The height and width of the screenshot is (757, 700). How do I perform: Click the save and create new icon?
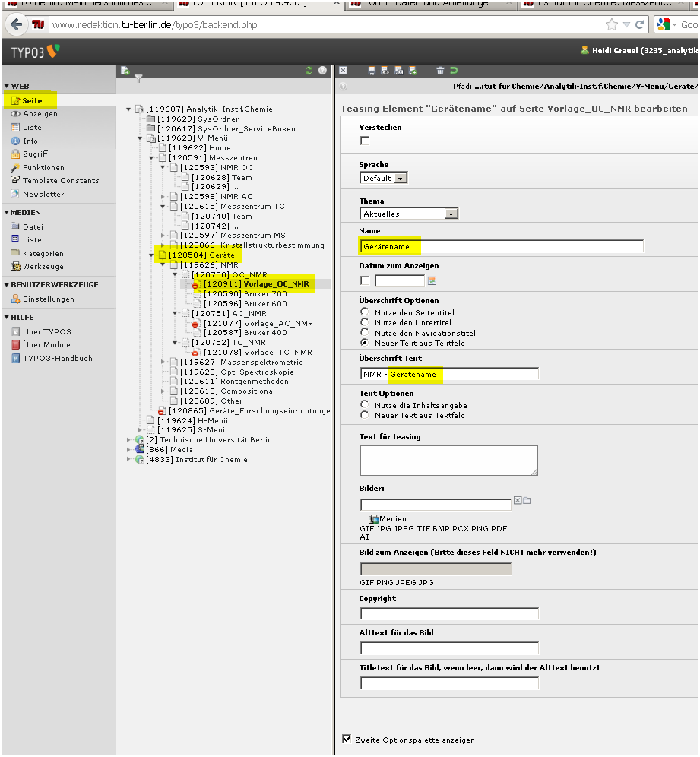click(413, 71)
